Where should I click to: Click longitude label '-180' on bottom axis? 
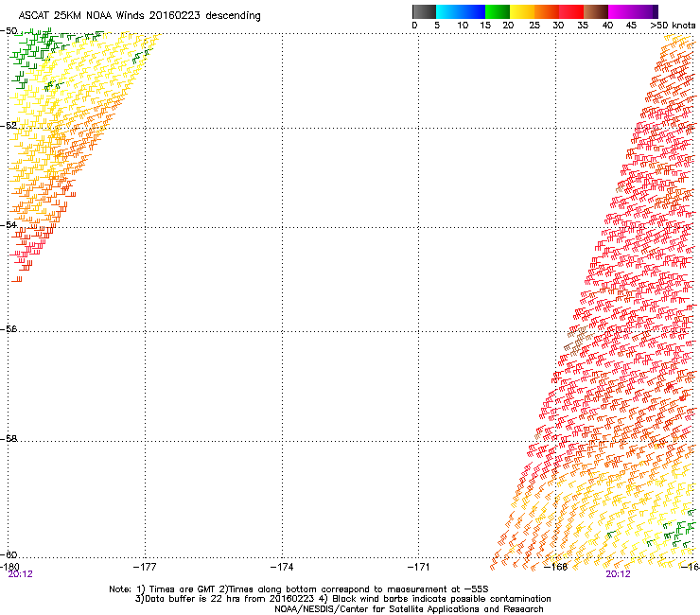pos(9,567)
